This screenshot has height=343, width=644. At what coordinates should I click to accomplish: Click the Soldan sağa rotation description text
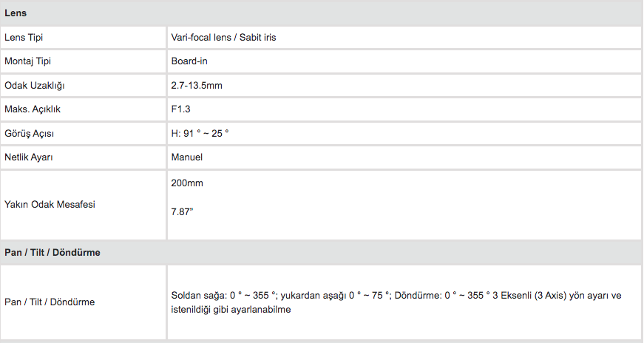point(396,296)
